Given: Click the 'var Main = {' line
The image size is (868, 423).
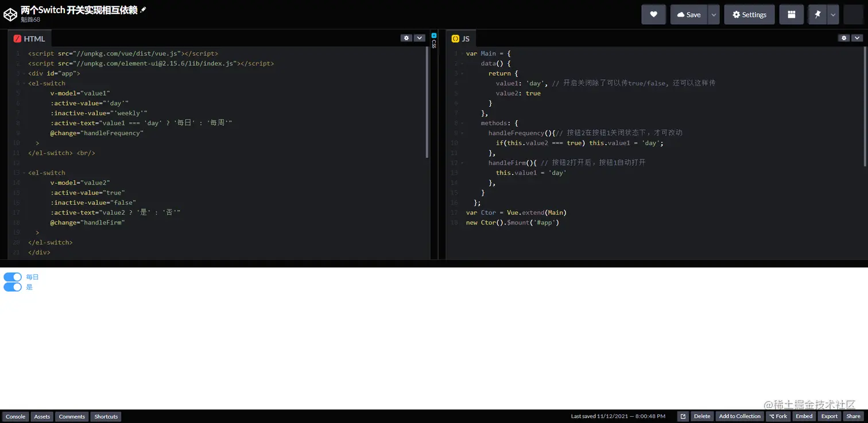Looking at the screenshot, I should click(x=489, y=53).
